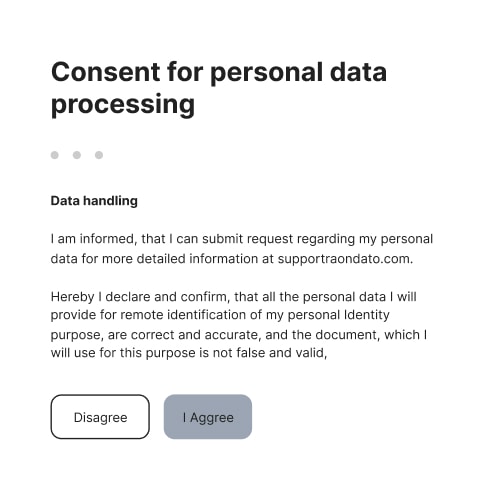
Task: Click the phrase 'correct and accurate'
Action: point(194,335)
